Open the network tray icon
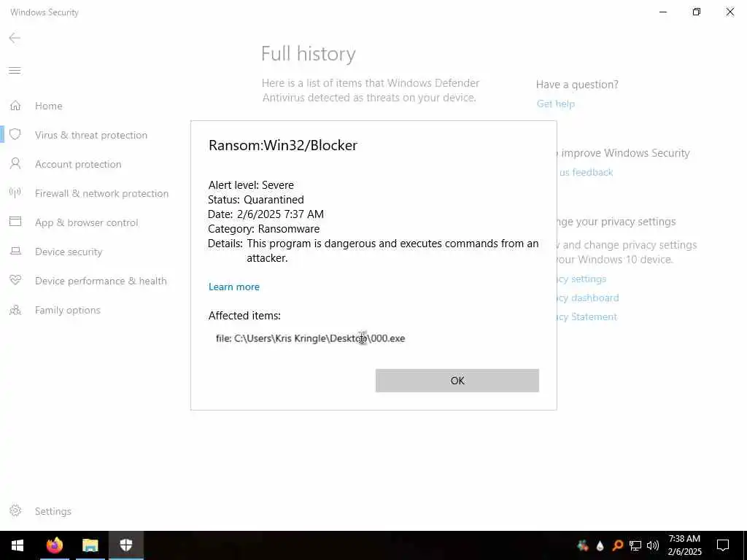747x560 pixels. tap(635, 545)
